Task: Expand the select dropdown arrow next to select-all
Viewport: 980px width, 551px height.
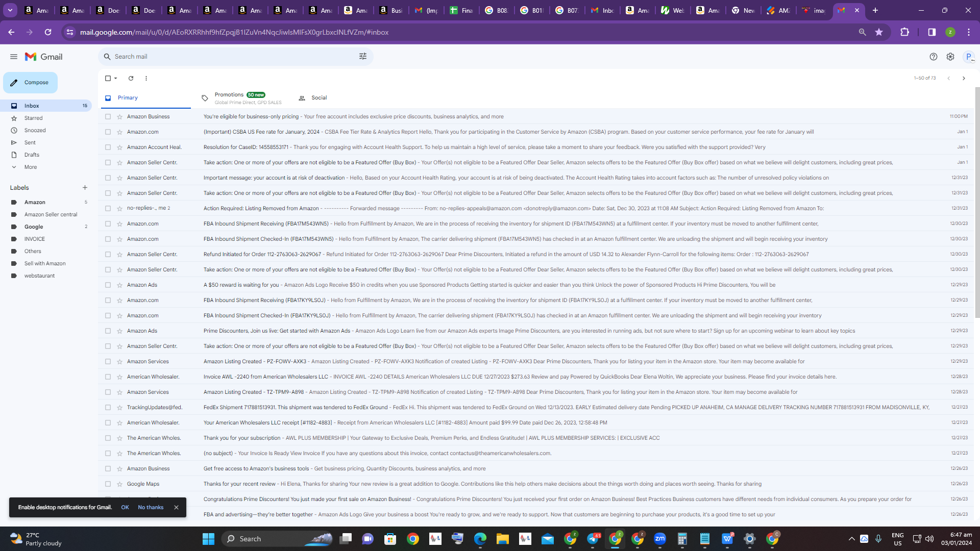Action: [116, 78]
